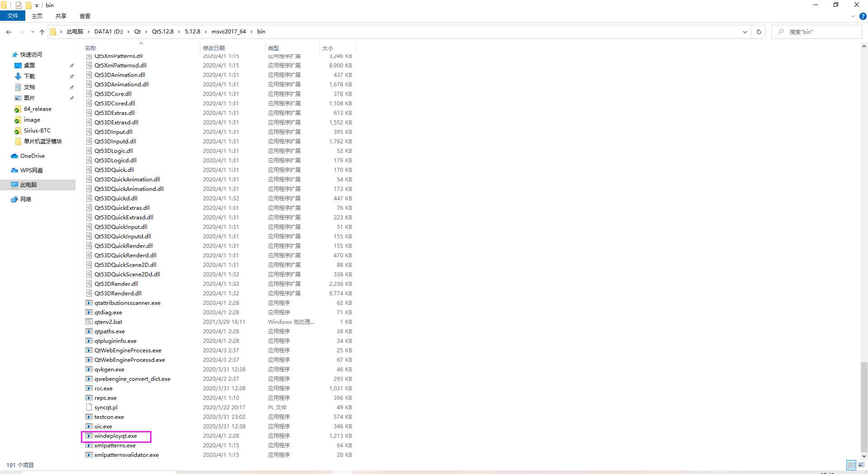Image resolution: width=868 pixels, height=474 pixels.
Task: Click scrollbar up arrow of file list
Action: pyautogui.click(x=864, y=46)
